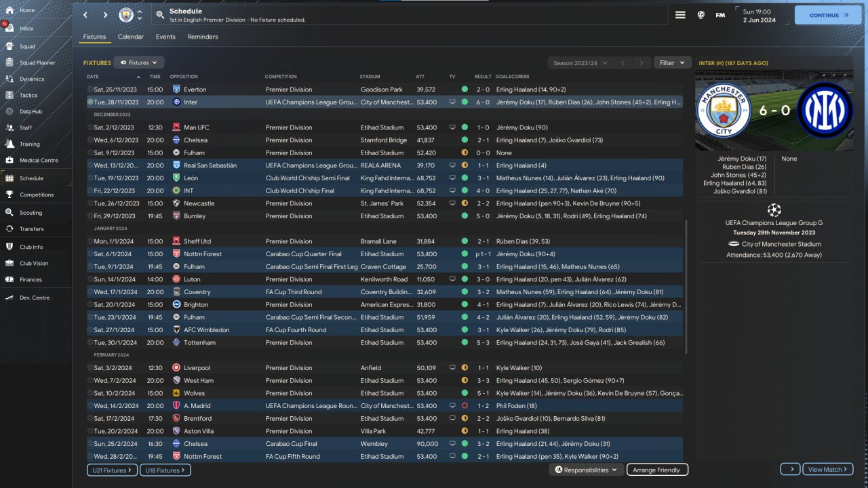Open the FM menu in the top bar

pyautogui.click(x=720, y=15)
